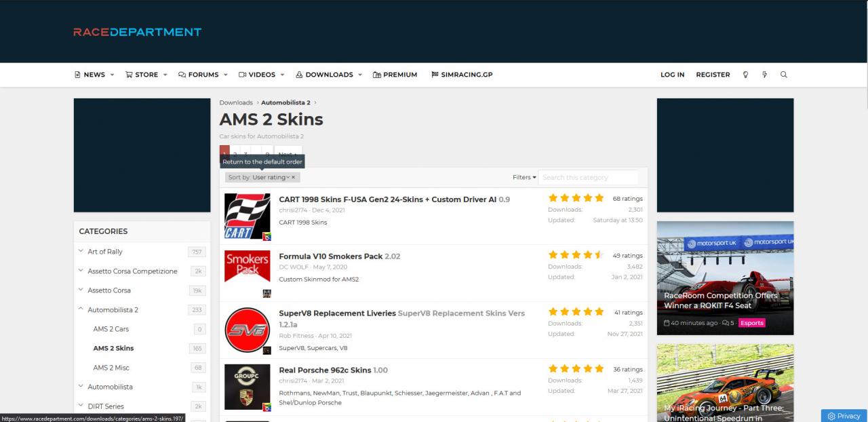This screenshot has height=422, width=868.
Task: Click the RaceDepartment logo
Action: [x=137, y=32]
